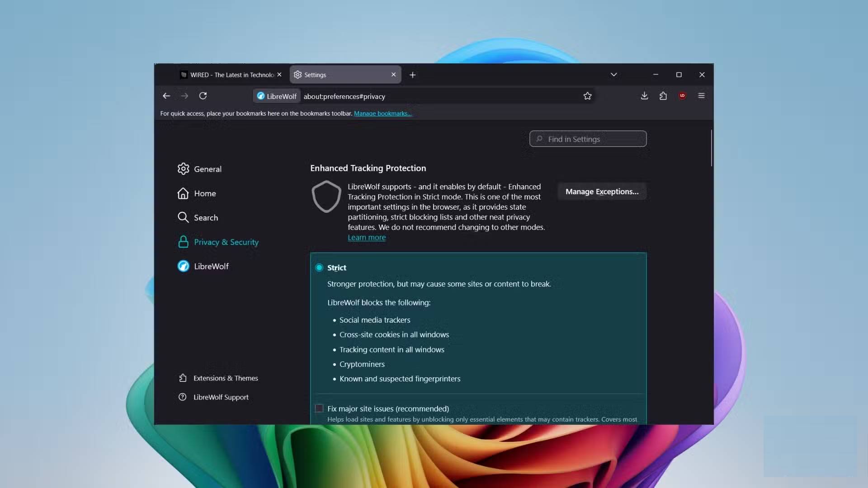Open the Downloads icon in the toolbar
The width and height of the screenshot is (868, 488).
click(644, 96)
